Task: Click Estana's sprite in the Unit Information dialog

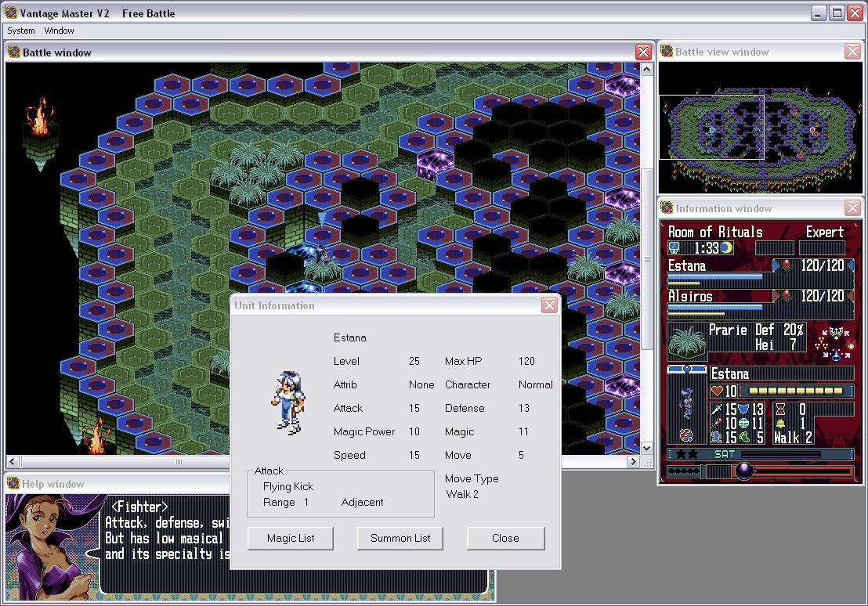Action: [x=288, y=403]
